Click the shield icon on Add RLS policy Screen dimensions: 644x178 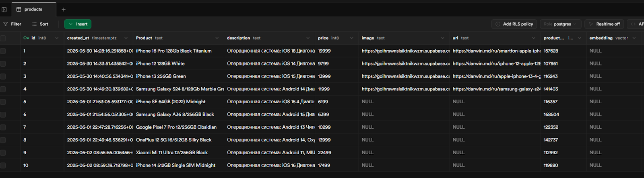click(x=498, y=24)
